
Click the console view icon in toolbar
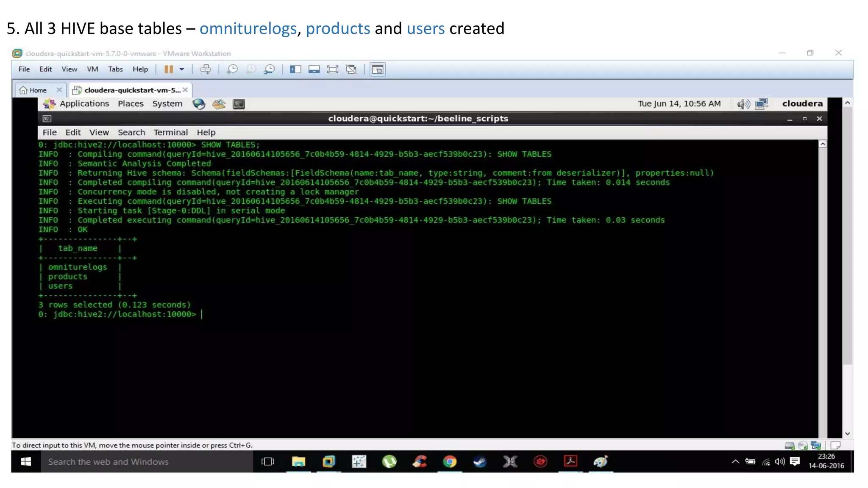(378, 69)
